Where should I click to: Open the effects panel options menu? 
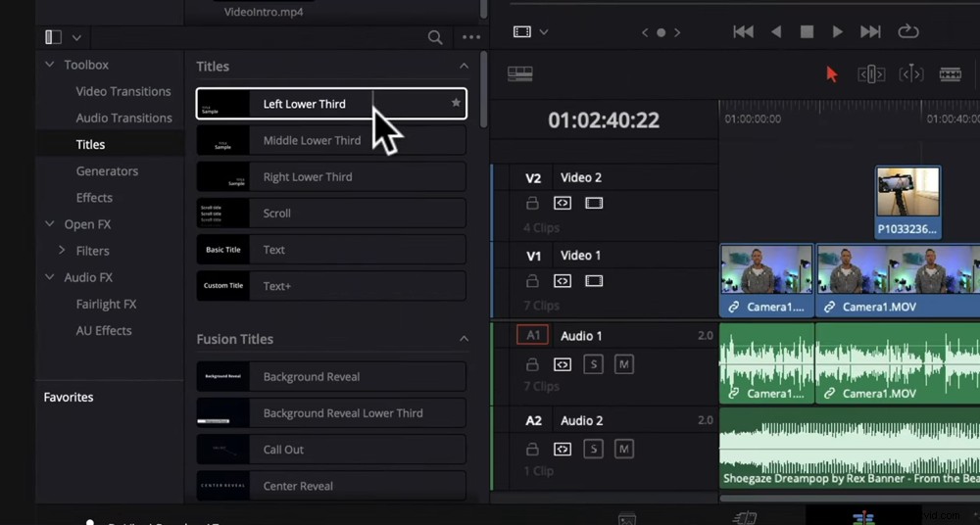(471, 37)
